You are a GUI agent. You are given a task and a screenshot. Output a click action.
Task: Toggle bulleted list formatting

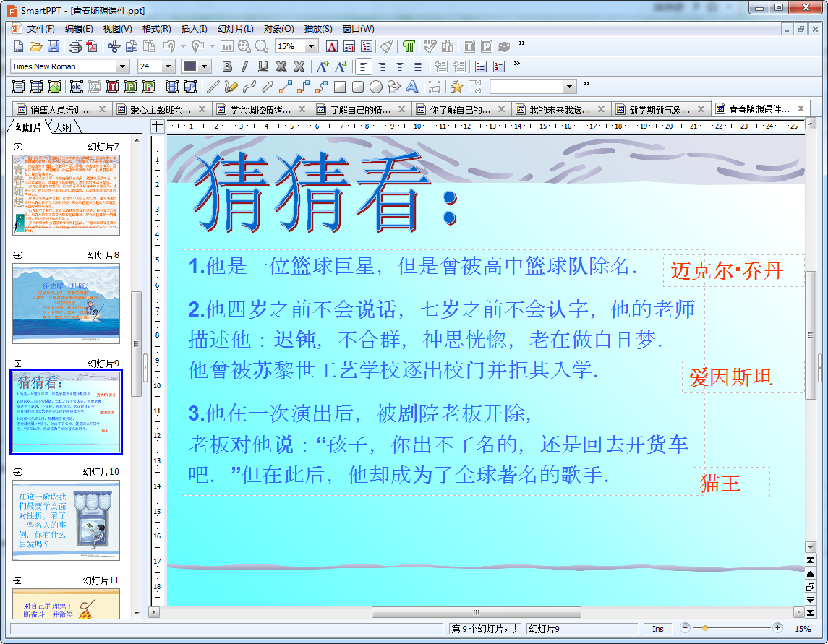coord(481,66)
